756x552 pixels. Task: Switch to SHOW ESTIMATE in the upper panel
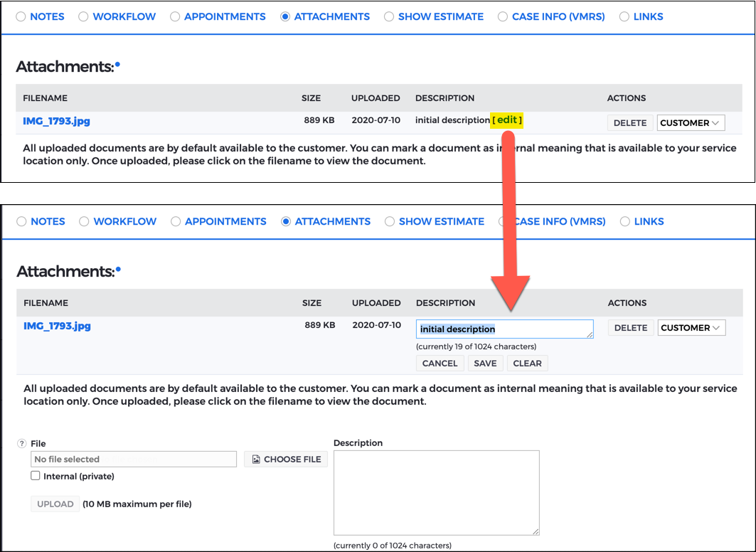[389, 16]
